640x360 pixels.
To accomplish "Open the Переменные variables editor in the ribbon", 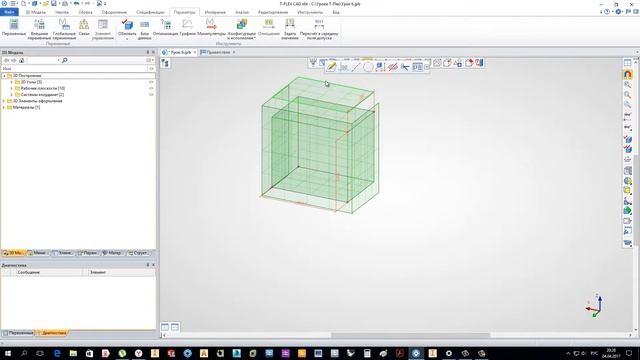I will tap(14, 27).
